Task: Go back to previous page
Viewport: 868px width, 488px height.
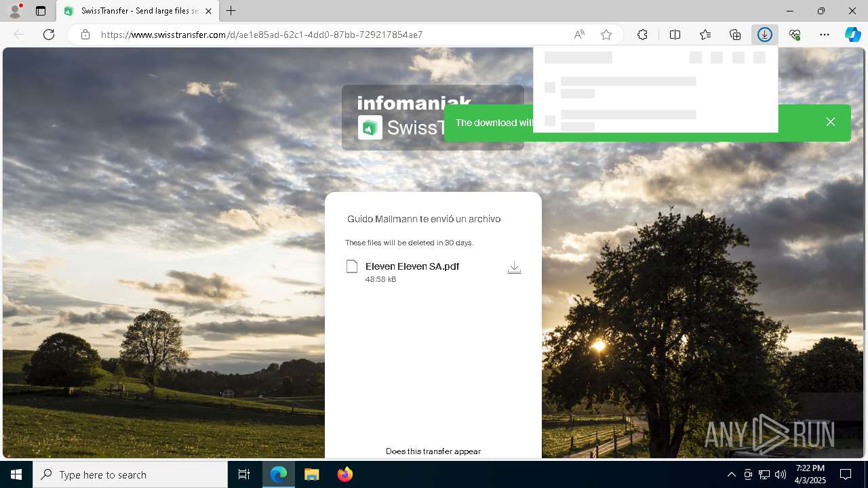Action: pos(19,35)
